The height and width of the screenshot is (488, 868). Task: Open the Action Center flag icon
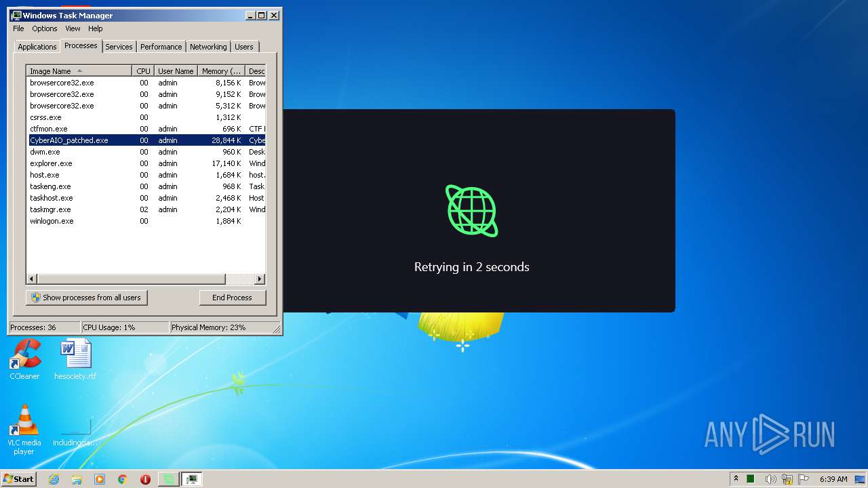click(804, 479)
